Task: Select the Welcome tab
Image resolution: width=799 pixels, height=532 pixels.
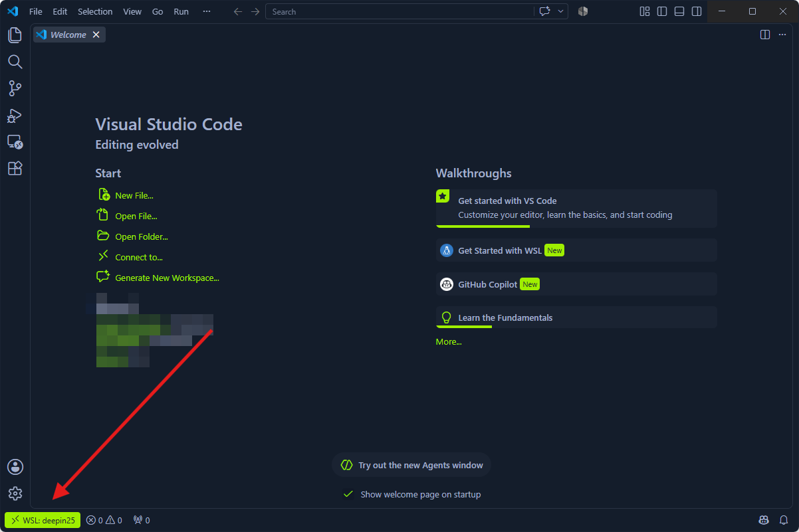Action: click(x=69, y=35)
